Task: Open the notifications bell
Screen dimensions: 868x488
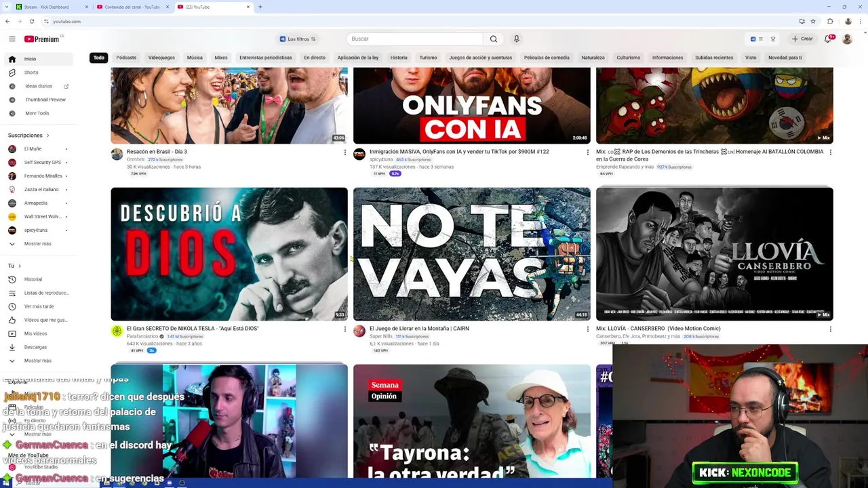Action: (828, 39)
